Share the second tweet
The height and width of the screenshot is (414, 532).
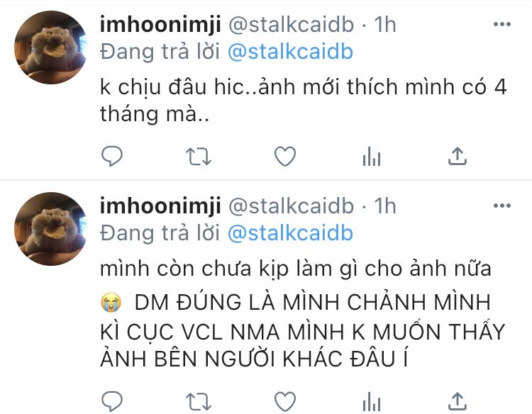point(458,401)
